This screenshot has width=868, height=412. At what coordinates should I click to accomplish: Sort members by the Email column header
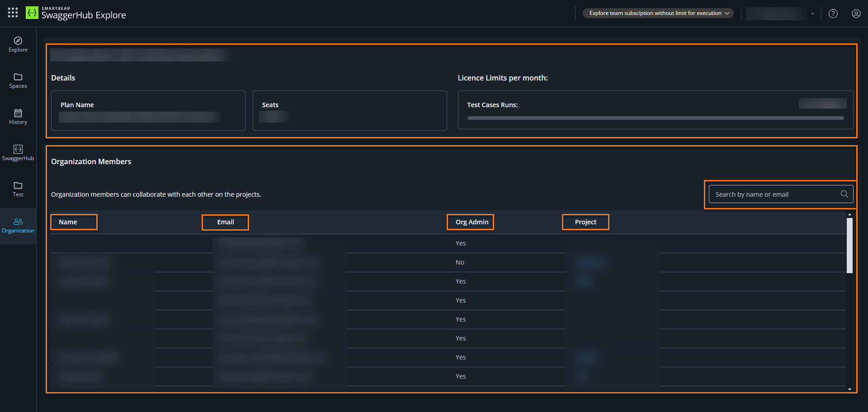coord(225,222)
